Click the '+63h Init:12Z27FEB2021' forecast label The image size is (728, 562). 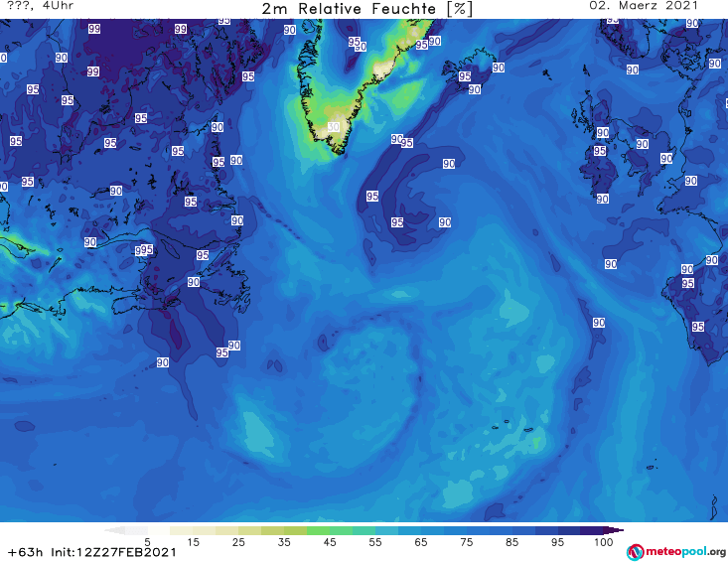(92, 552)
